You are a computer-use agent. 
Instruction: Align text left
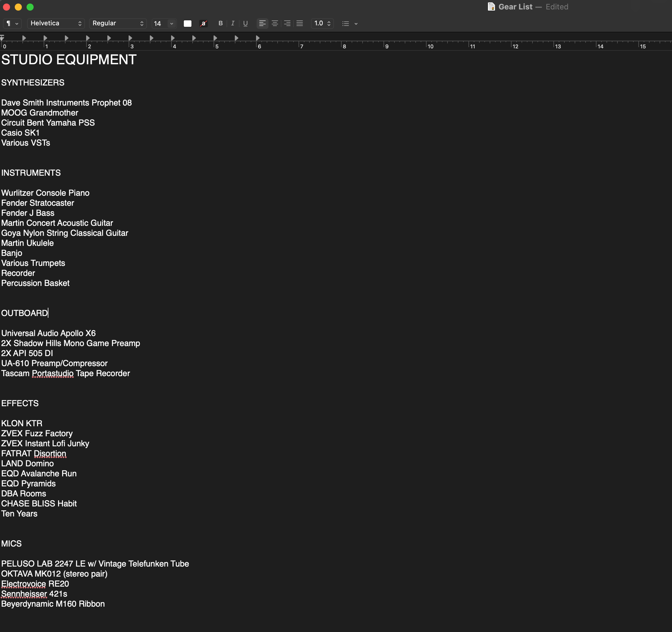(x=262, y=23)
